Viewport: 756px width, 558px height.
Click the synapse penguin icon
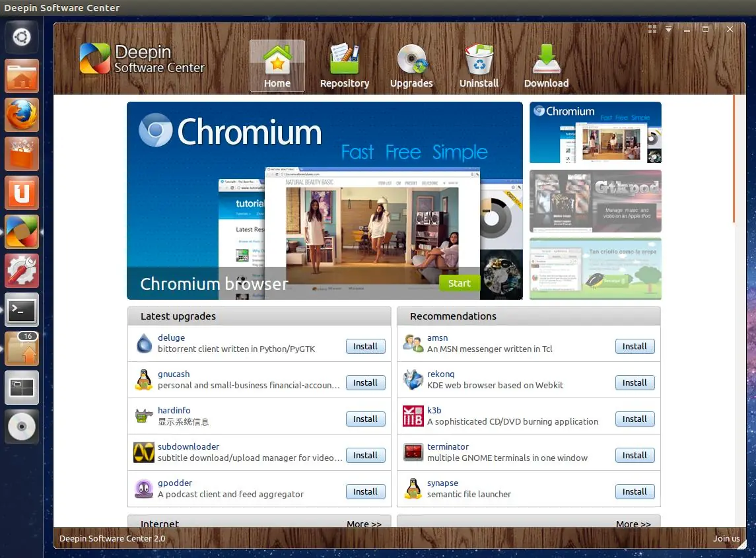[x=413, y=489]
